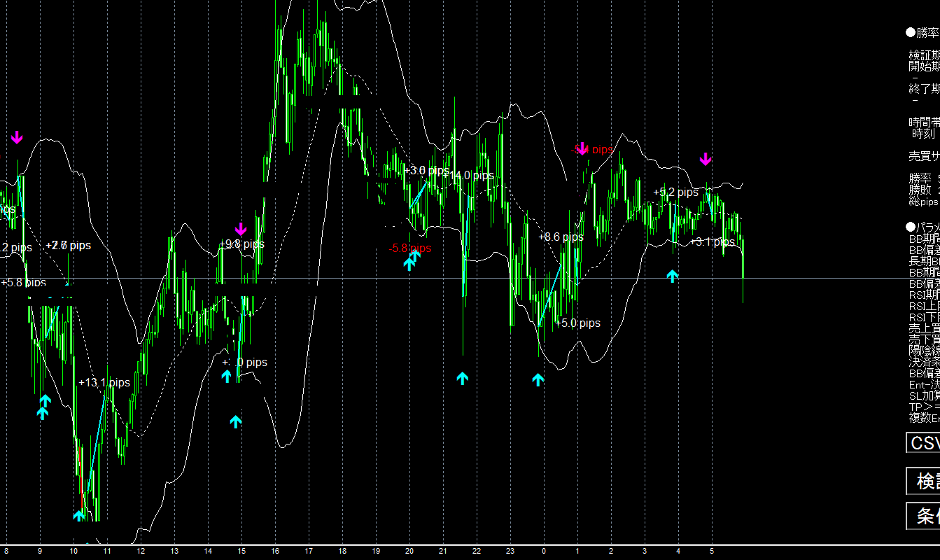Select the +8.6 pips result label
This screenshot has height=560, width=940.
561,237
